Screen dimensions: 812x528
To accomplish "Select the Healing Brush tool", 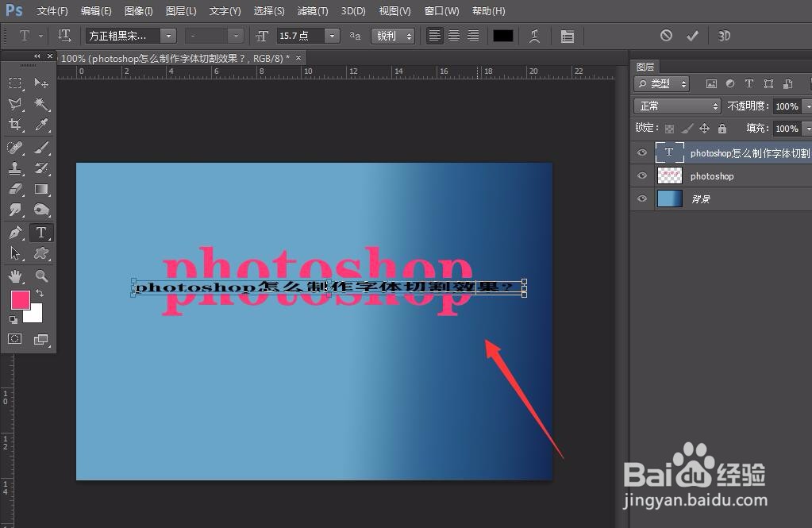I will pyautogui.click(x=16, y=148).
